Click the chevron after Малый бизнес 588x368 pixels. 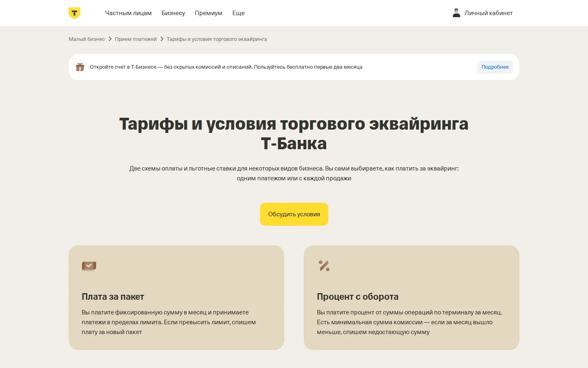coord(110,39)
